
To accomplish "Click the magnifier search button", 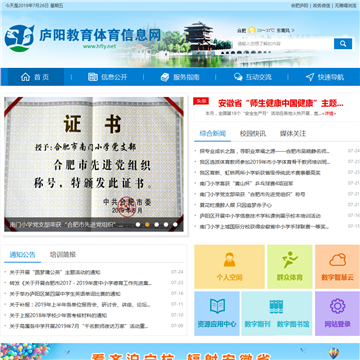I will (x=343, y=44).
